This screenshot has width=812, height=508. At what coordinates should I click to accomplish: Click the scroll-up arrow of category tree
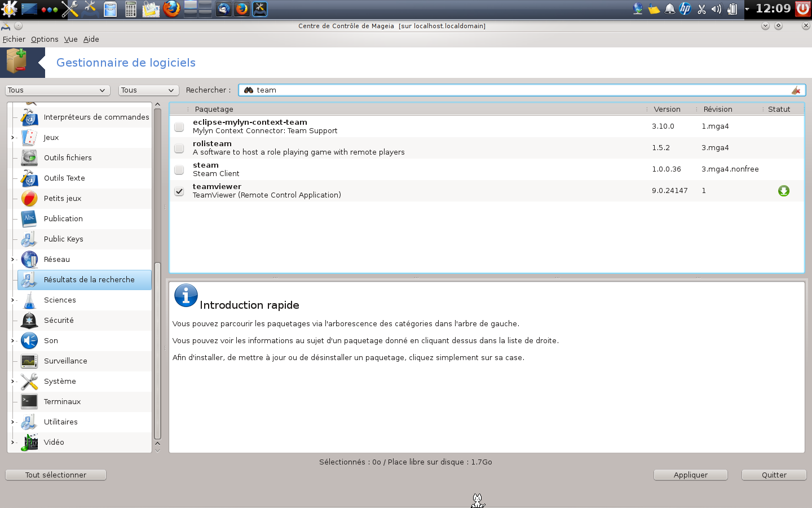pyautogui.click(x=158, y=104)
